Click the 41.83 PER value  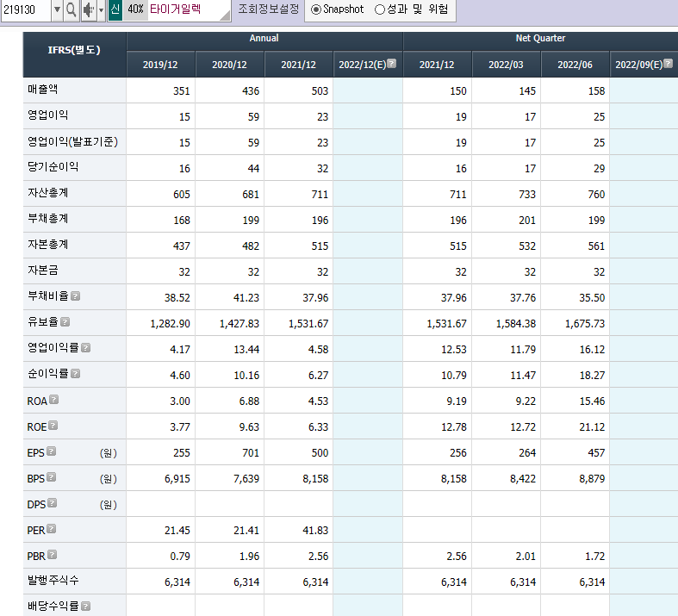(x=315, y=530)
